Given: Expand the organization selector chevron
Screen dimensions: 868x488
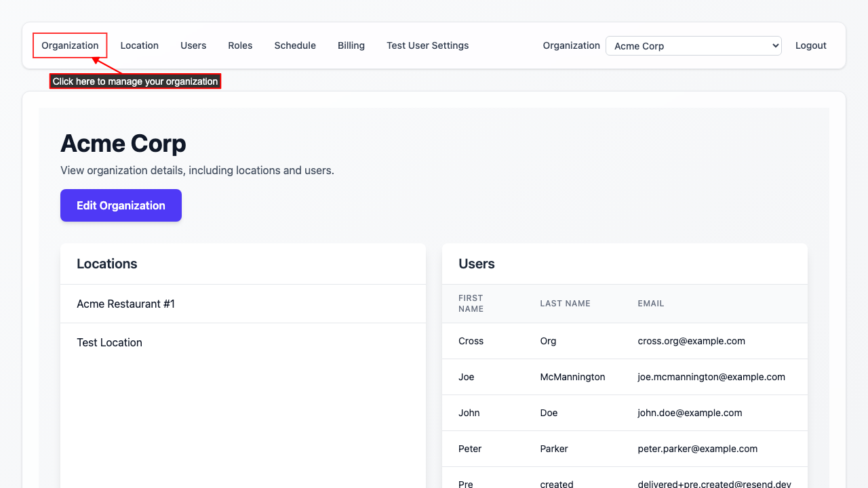Looking at the screenshot, I should point(774,45).
